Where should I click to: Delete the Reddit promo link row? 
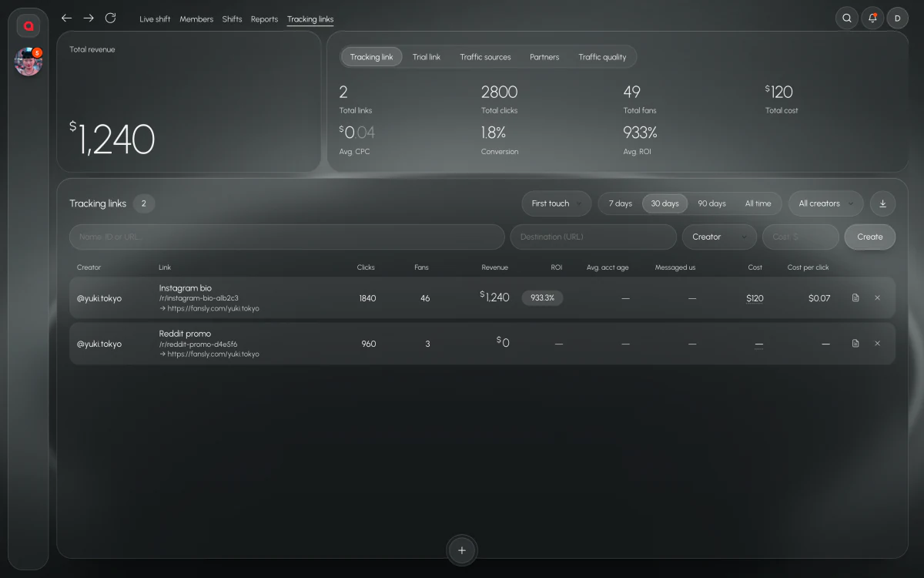click(x=877, y=344)
